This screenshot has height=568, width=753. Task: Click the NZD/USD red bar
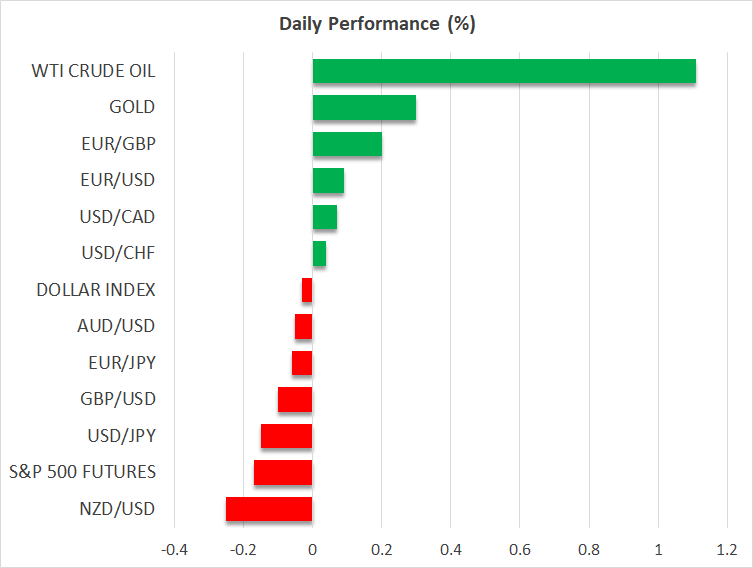click(269, 509)
